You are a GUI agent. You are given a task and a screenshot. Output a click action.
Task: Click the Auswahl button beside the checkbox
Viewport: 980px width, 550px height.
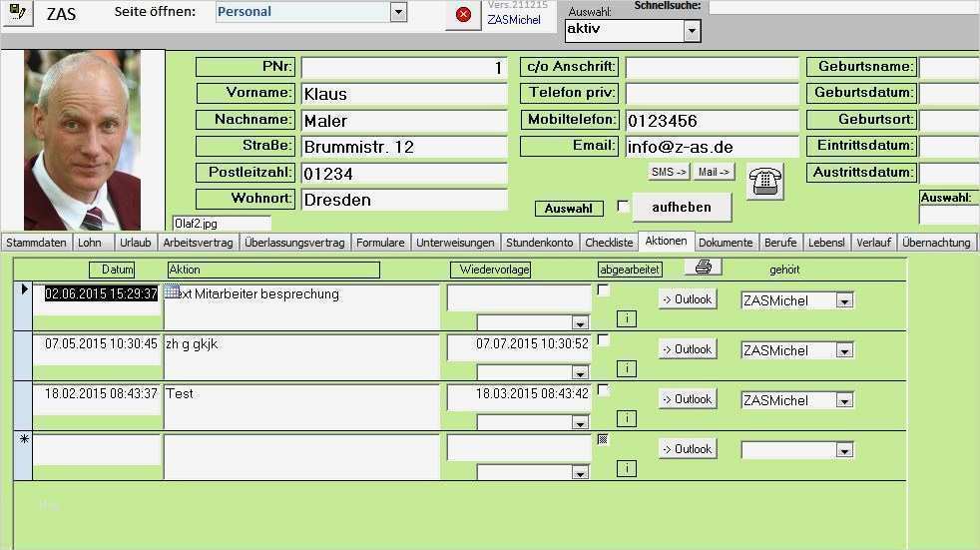[569, 209]
